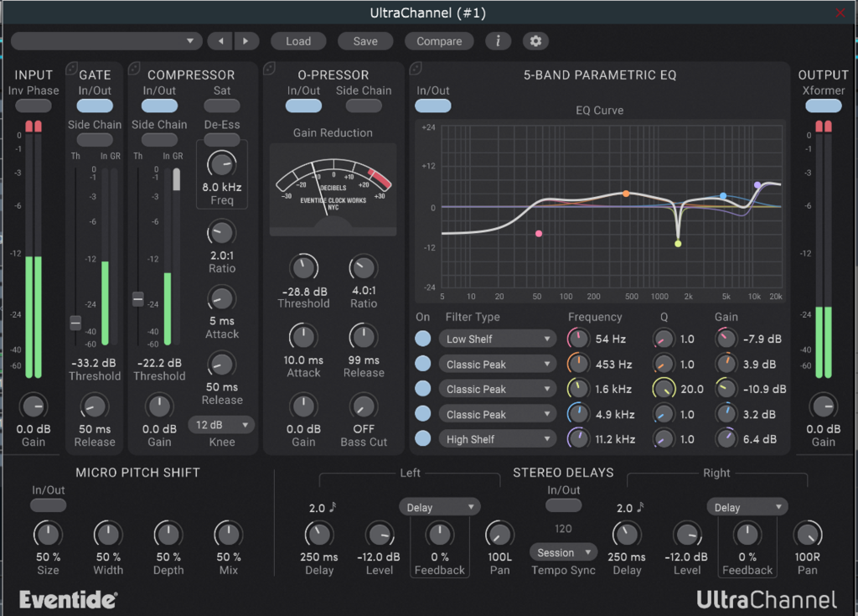Toggle the O-Pressor In/Out switch
The image size is (858, 616).
(303, 106)
